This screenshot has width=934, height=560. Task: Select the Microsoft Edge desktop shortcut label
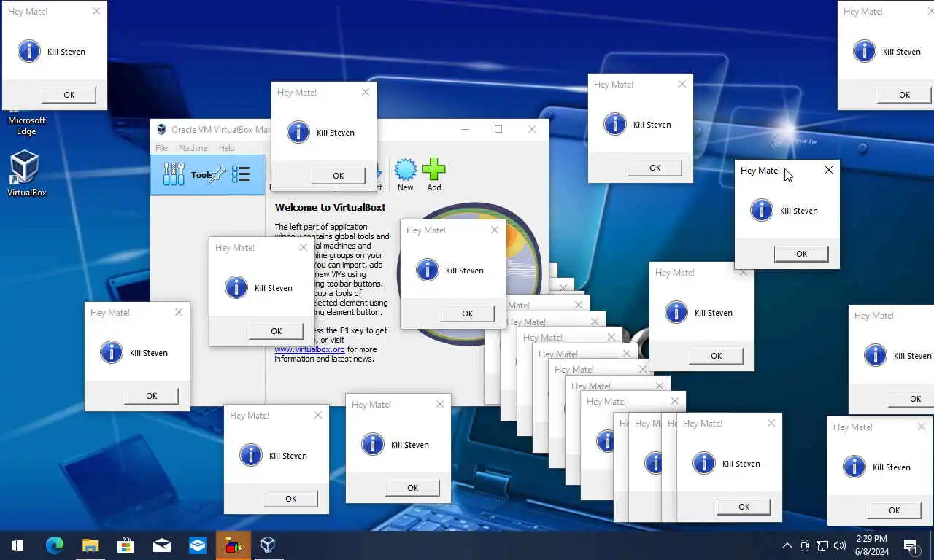pos(26,125)
